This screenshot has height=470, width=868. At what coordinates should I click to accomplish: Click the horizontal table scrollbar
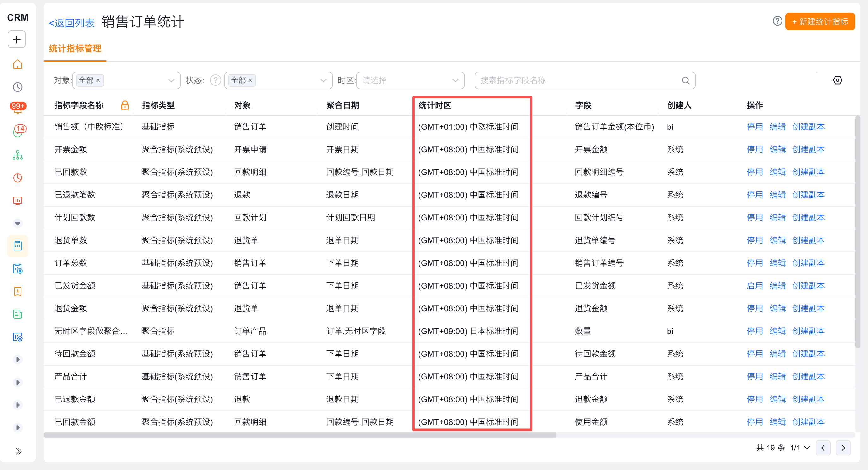[x=300, y=435]
